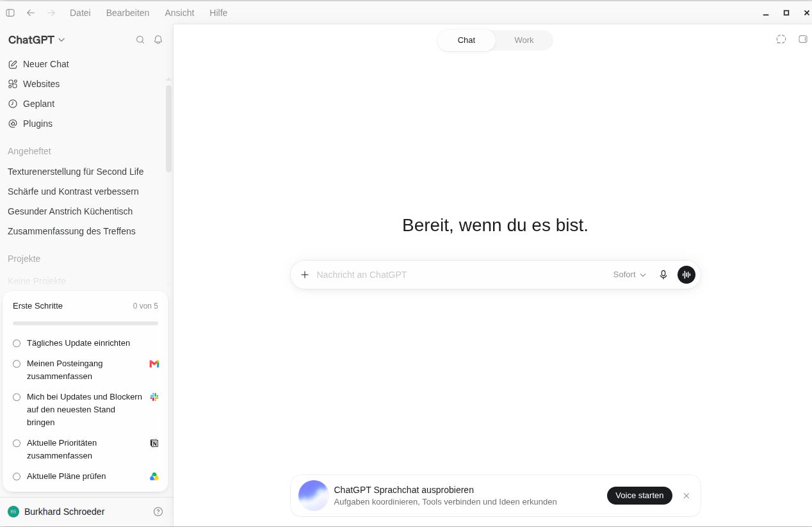This screenshot has width=812, height=527.
Task: Open the right side panel icon
Action: point(803,39)
